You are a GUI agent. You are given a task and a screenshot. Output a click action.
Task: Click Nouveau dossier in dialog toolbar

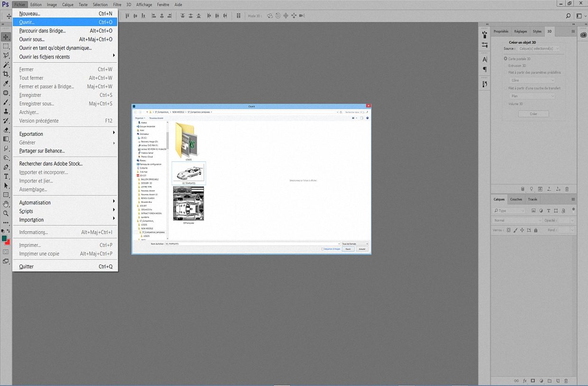pyautogui.click(x=156, y=118)
